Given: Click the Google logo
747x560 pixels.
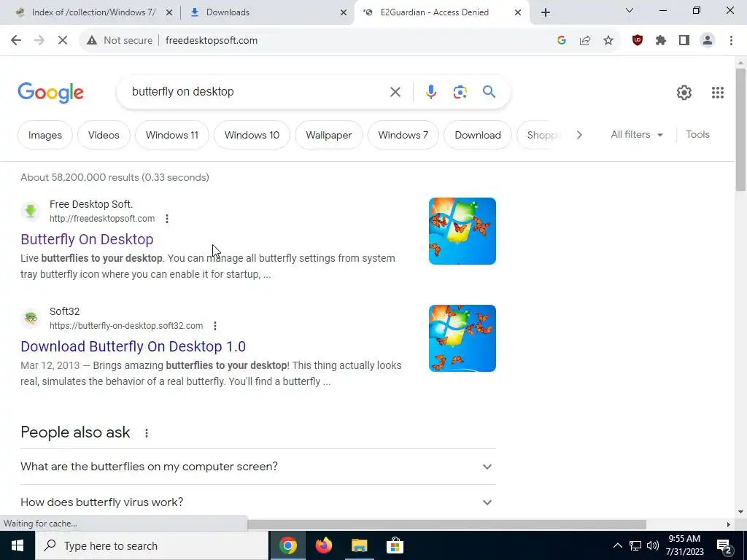Looking at the screenshot, I should [50, 93].
